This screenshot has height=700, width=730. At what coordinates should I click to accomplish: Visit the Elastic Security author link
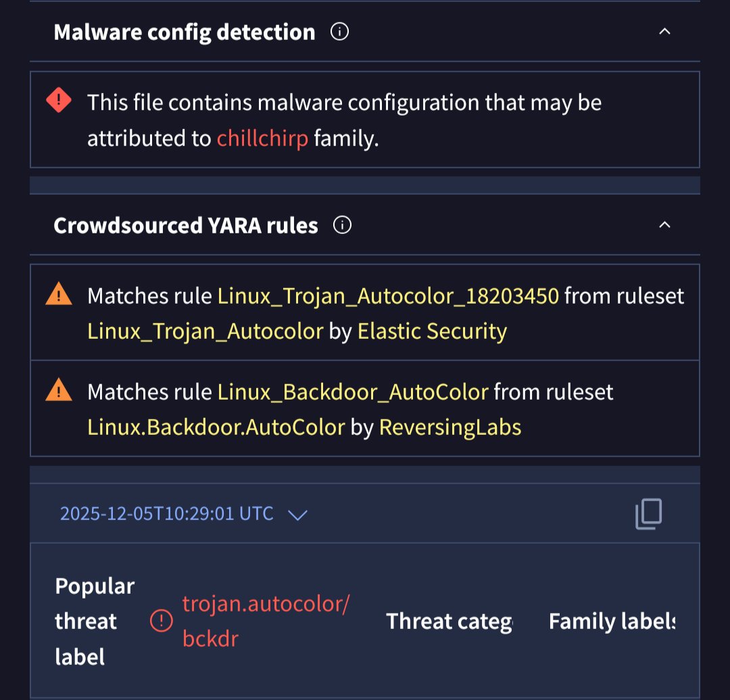tap(432, 331)
